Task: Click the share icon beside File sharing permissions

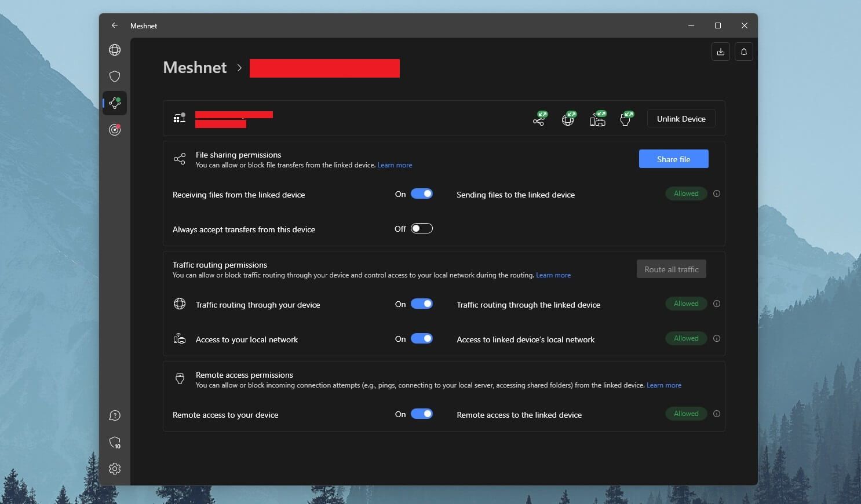Action: [x=180, y=159]
